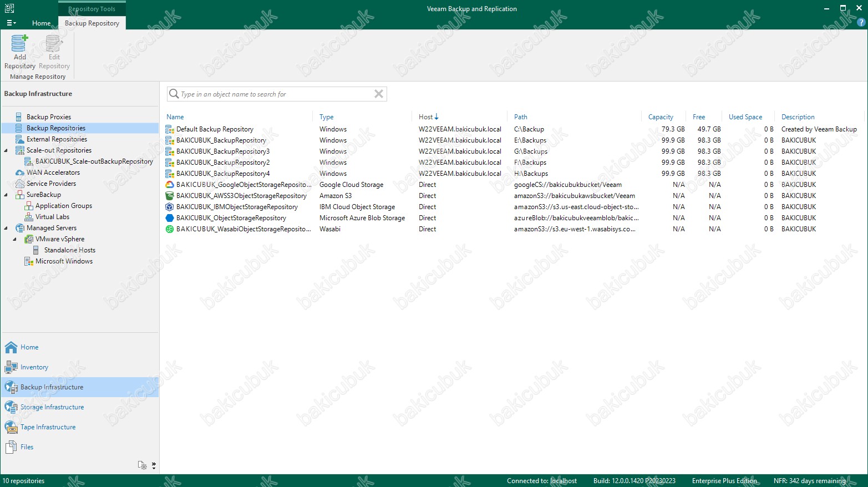Switch to the Home ribbon tab
The width and height of the screenshot is (868, 487).
pos(41,23)
